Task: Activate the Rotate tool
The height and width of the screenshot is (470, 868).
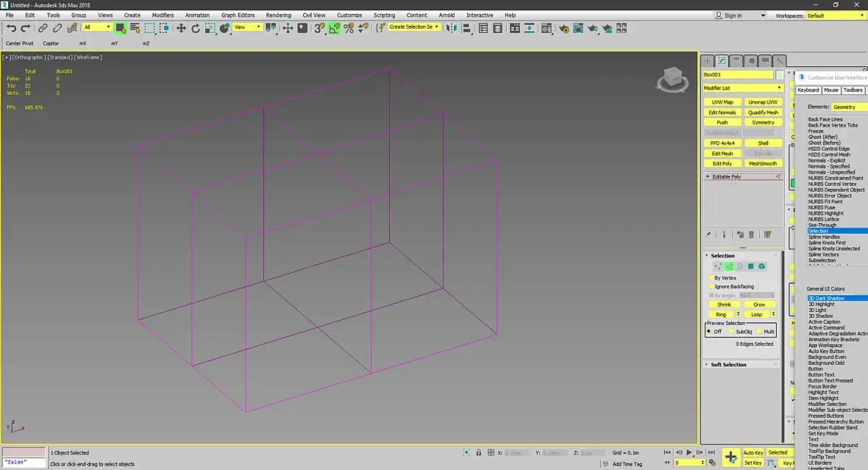Action: click(196, 28)
